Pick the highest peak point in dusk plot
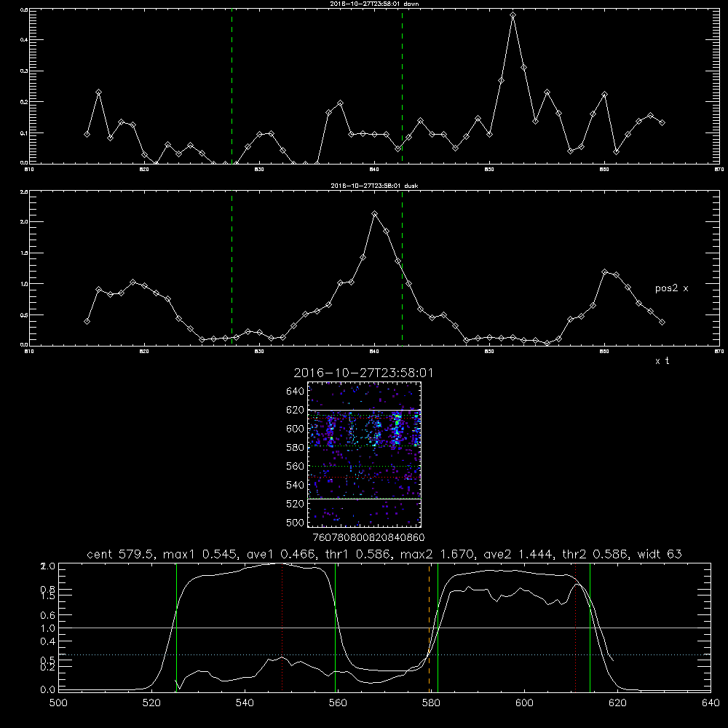Viewport: 728px width, 728px height. click(375, 213)
